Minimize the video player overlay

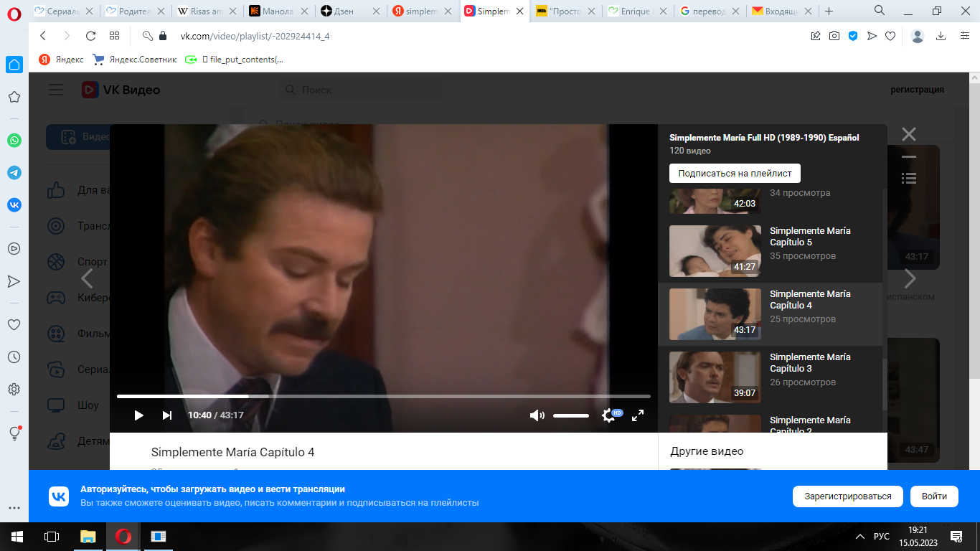click(x=909, y=156)
